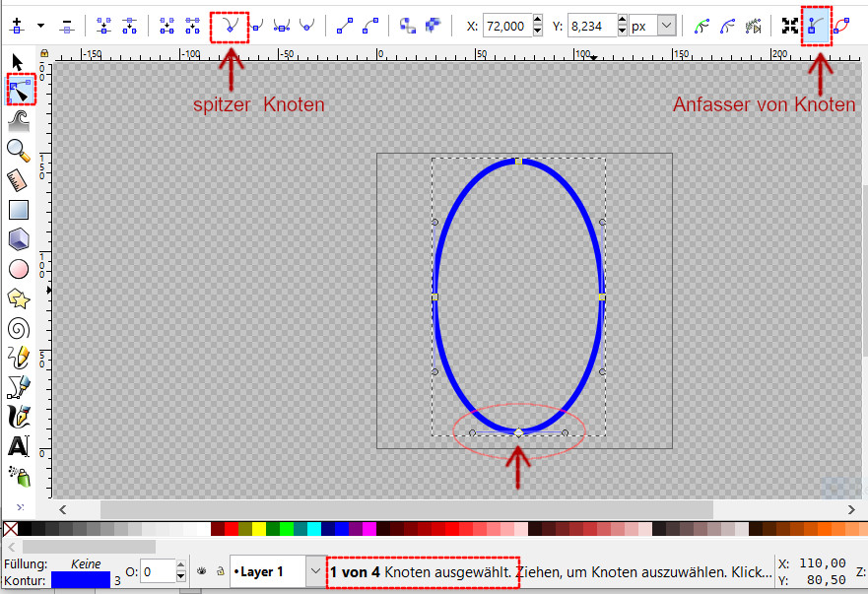Open the insert node options dropdown arrow
Screen dimensions: 868x594
pyautogui.click(x=40, y=26)
